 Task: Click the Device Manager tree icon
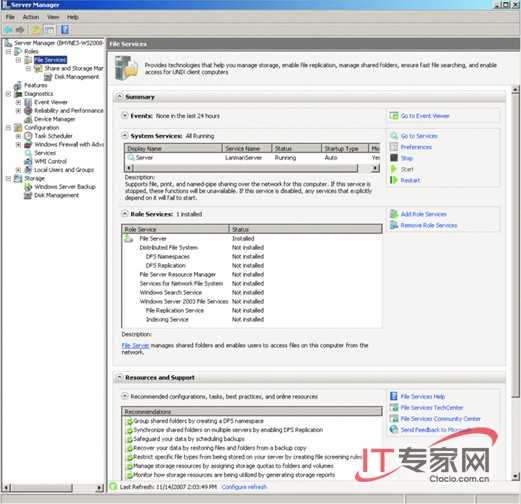pyautogui.click(x=28, y=119)
